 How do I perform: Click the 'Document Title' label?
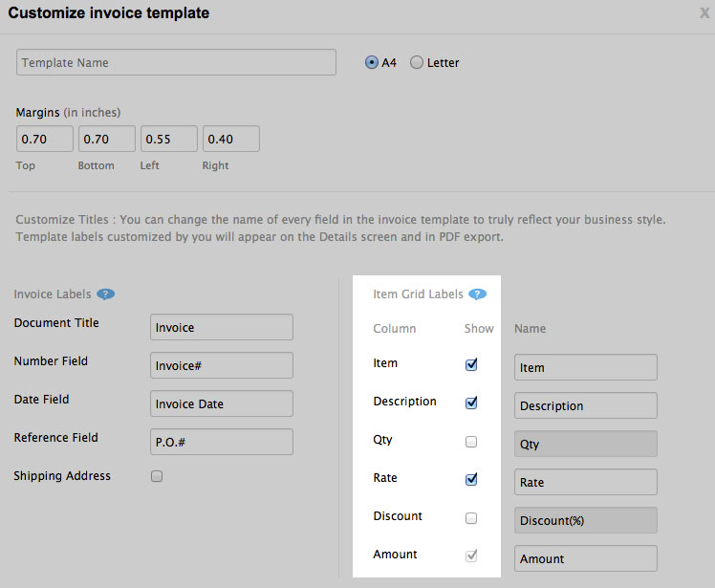tap(56, 322)
